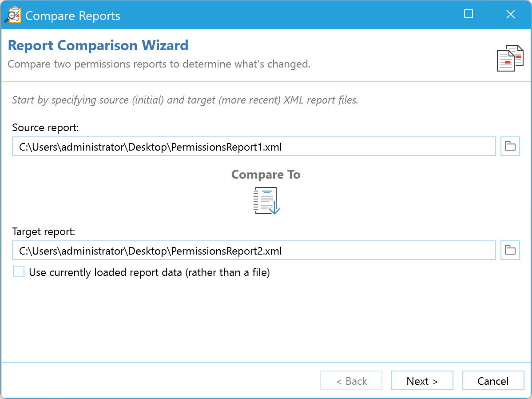Click the Source report label
Screen dimensions: 532x399
click(x=45, y=128)
